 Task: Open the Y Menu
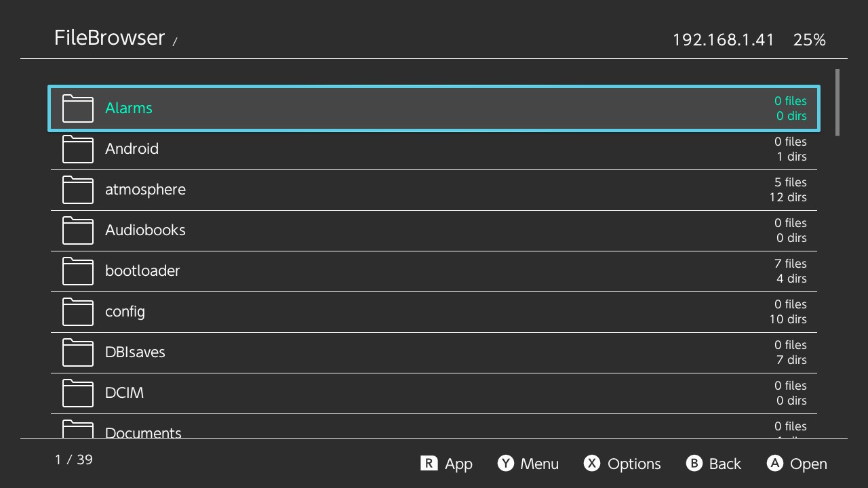click(x=528, y=464)
